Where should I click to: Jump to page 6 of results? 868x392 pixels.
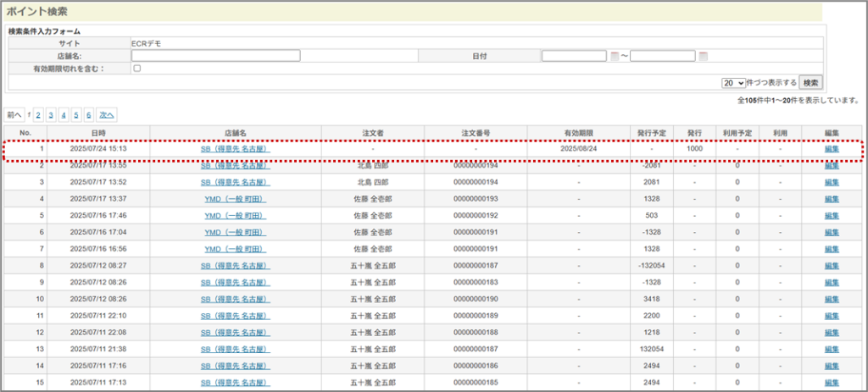(89, 114)
